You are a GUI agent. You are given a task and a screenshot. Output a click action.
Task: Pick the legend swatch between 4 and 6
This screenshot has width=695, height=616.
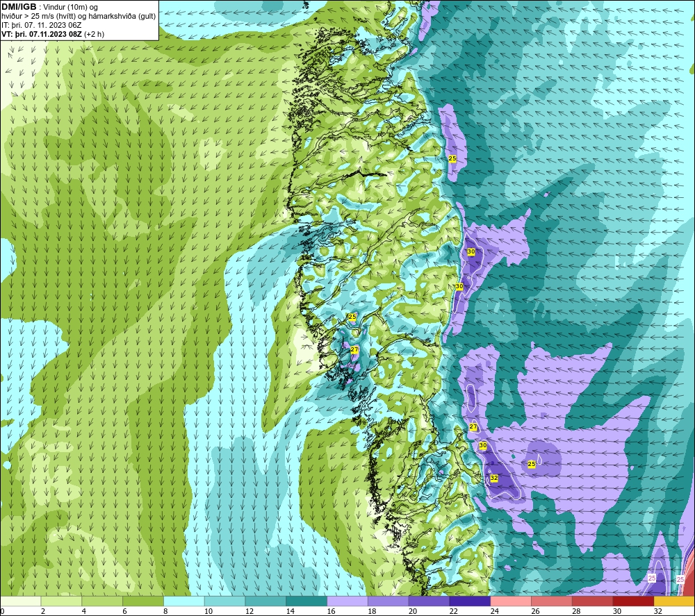(102, 601)
